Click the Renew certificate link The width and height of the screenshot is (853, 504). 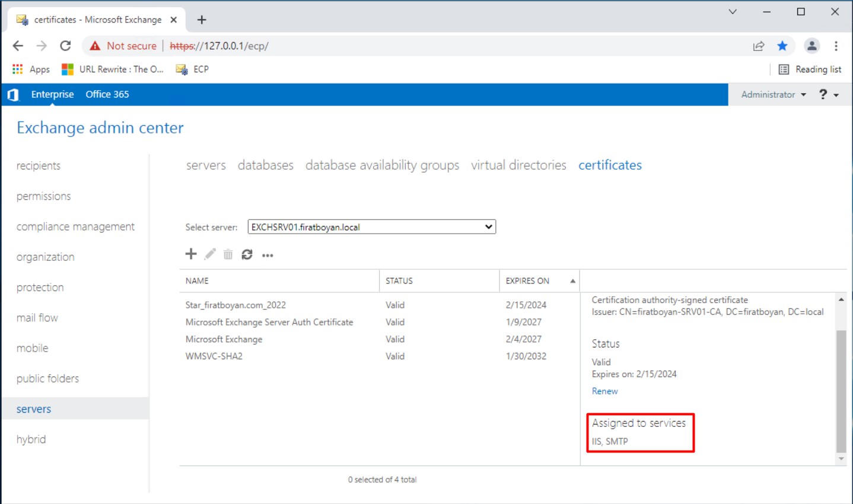(x=604, y=391)
